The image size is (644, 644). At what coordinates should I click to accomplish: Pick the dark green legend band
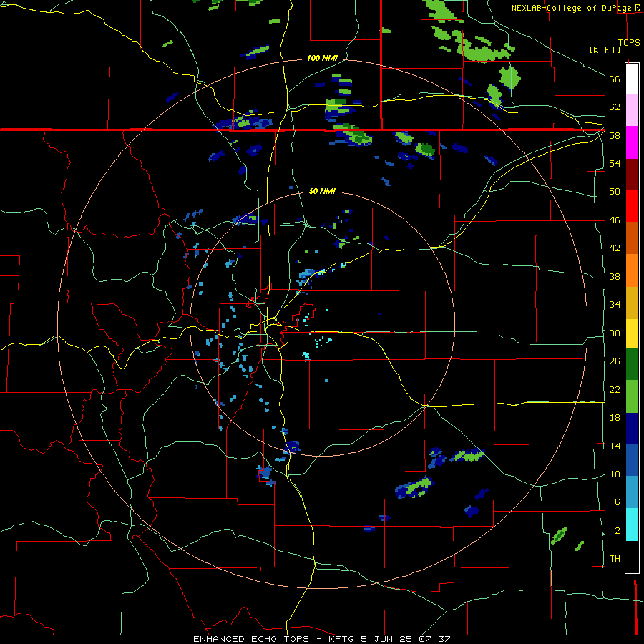(x=632, y=364)
